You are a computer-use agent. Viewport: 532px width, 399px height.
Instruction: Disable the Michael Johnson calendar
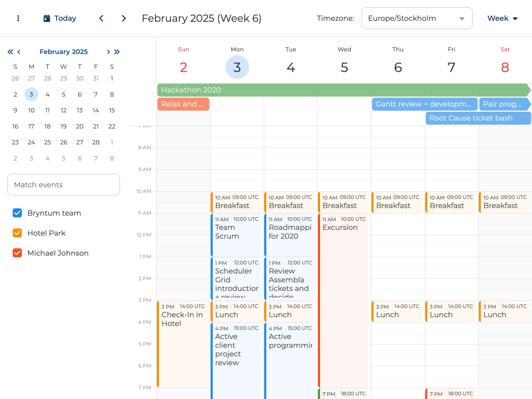point(17,253)
